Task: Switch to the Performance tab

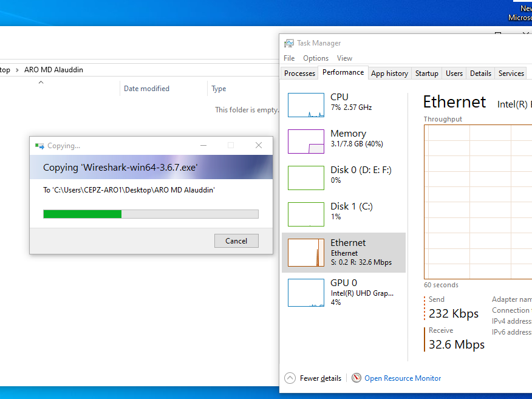Action: pyautogui.click(x=343, y=73)
